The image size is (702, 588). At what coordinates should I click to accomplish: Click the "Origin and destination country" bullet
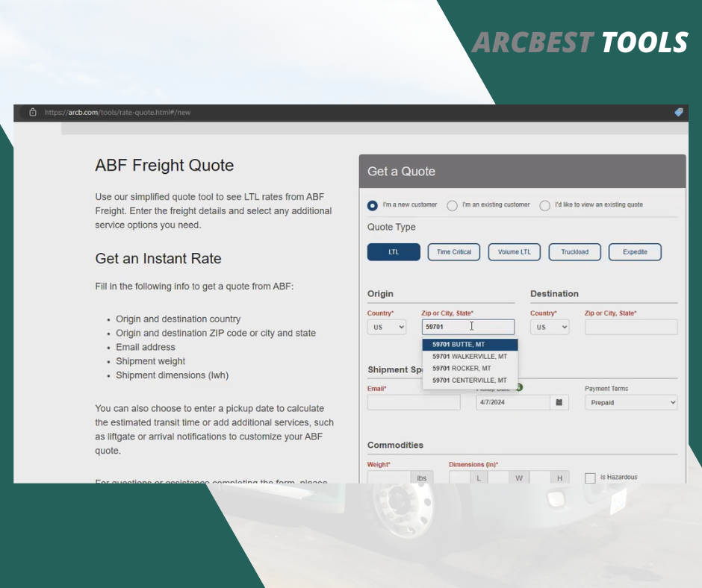tap(178, 319)
